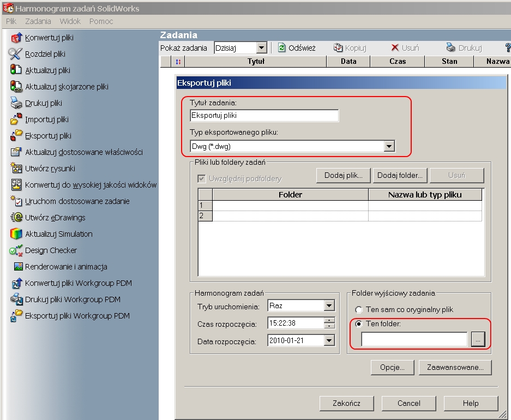Image resolution: width=511 pixels, height=420 pixels.
Task: Click the Renderowanie i animacja text label
Action: click(x=66, y=267)
